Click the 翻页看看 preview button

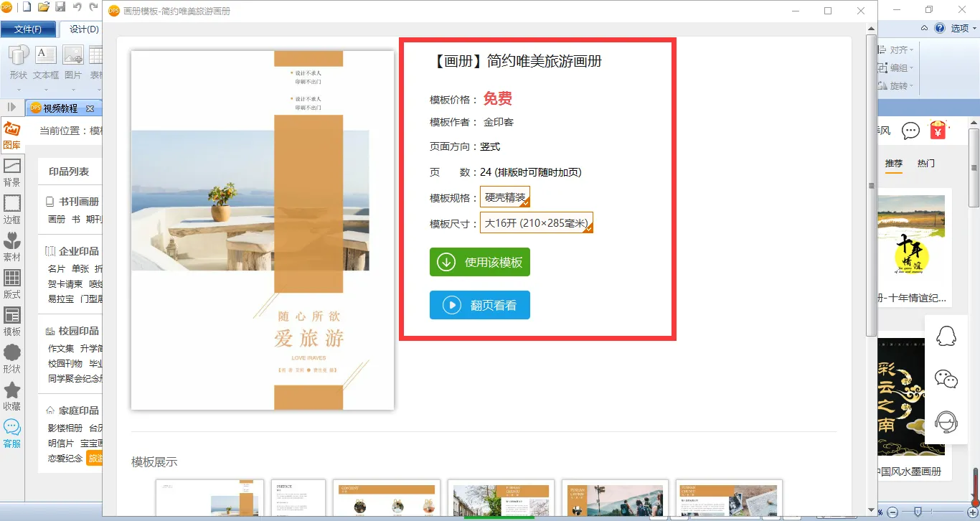pos(480,305)
